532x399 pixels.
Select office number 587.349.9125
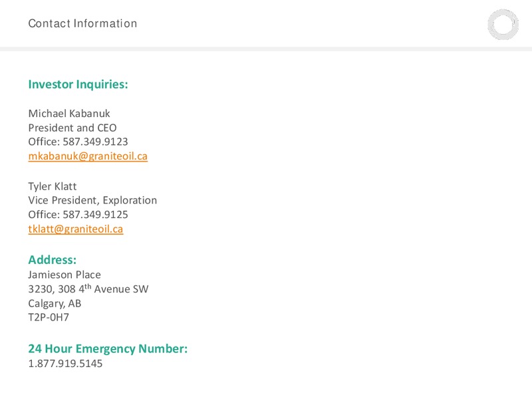pos(95,215)
